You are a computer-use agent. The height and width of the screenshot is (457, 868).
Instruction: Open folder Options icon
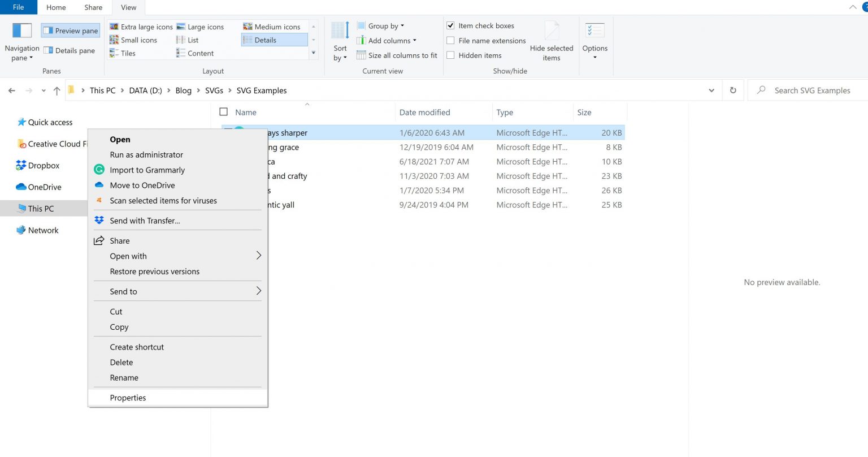click(x=594, y=31)
